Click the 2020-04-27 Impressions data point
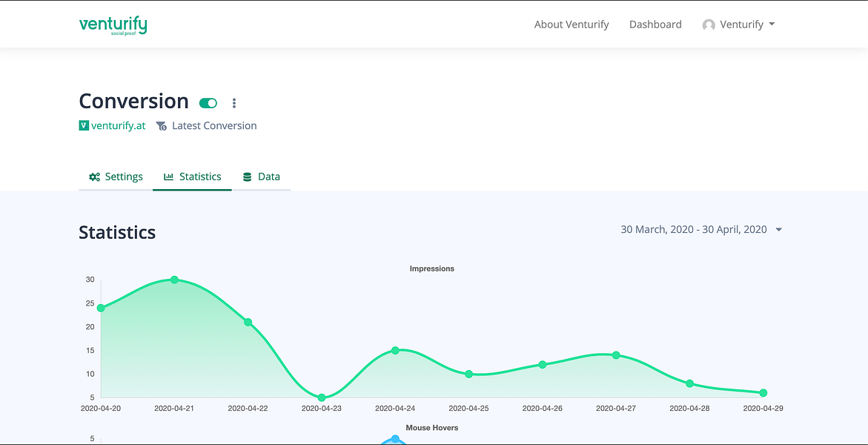 [616, 355]
